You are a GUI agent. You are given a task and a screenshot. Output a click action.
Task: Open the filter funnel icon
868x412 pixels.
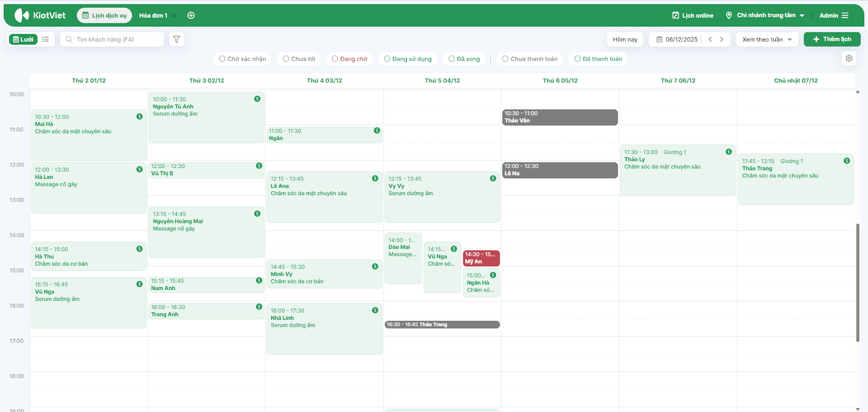point(177,39)
